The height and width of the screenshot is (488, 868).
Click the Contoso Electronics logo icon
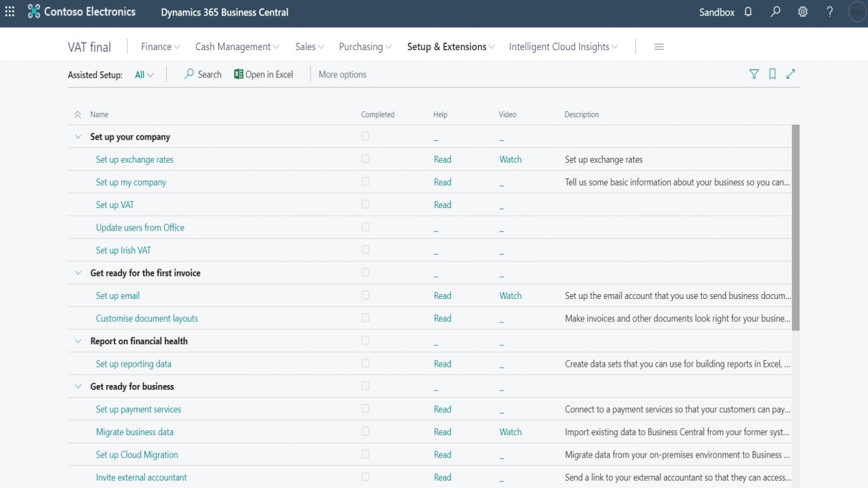[34, 12]
